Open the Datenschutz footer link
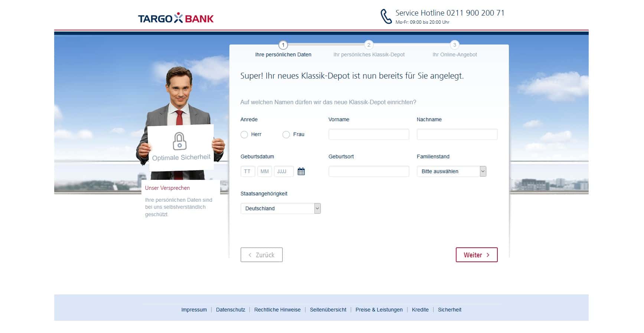This screenshot has width=644, height=333. click(x=231, y=310)
